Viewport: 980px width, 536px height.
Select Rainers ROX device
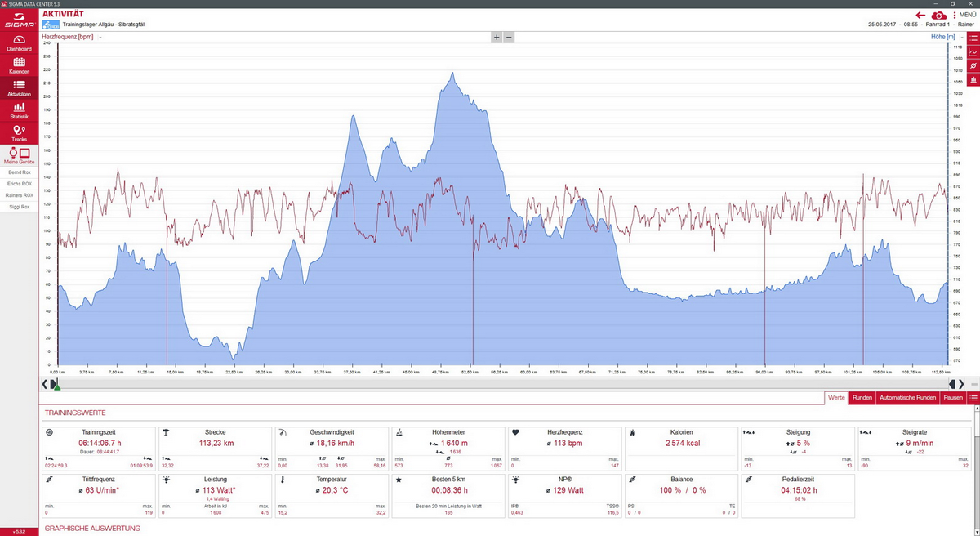click(19, 195)
